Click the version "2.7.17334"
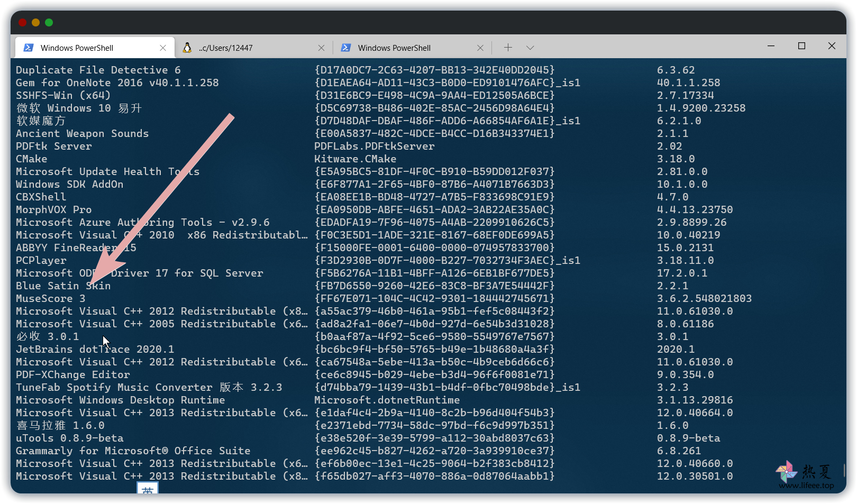This screenshot has height=504, width=857. (686, 95)
